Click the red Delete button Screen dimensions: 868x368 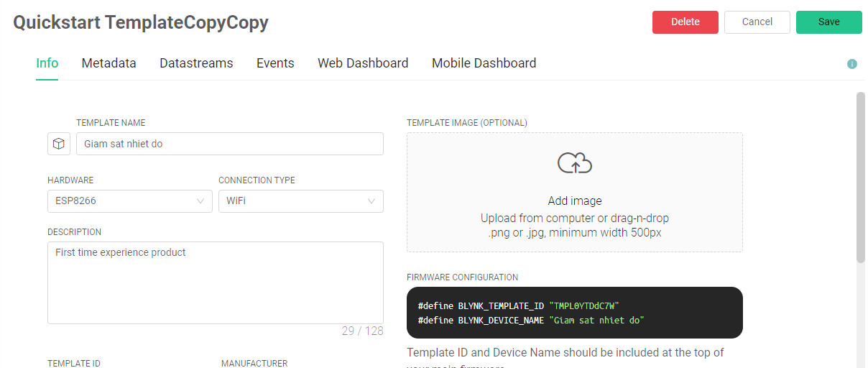coord(685,22)
